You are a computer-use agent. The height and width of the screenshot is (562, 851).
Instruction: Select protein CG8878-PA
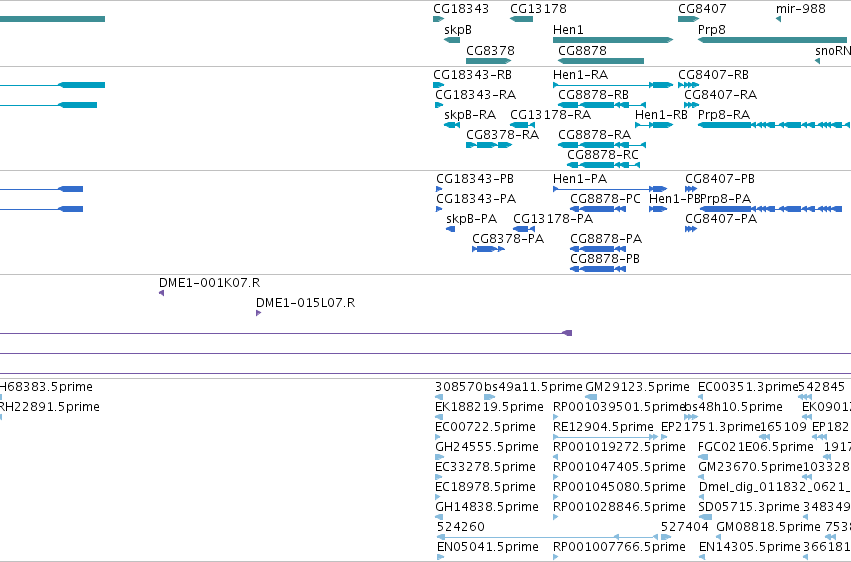[x=606, y=239]
